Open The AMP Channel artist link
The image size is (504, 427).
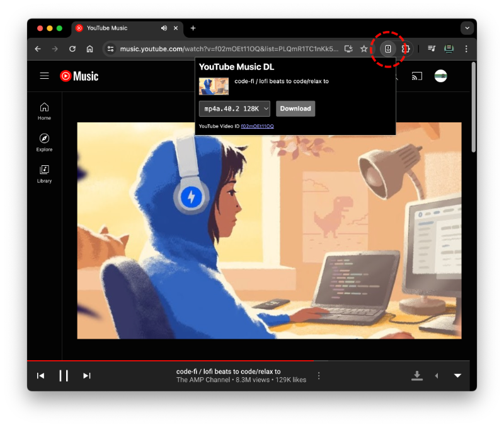click(x=203, y=380)
